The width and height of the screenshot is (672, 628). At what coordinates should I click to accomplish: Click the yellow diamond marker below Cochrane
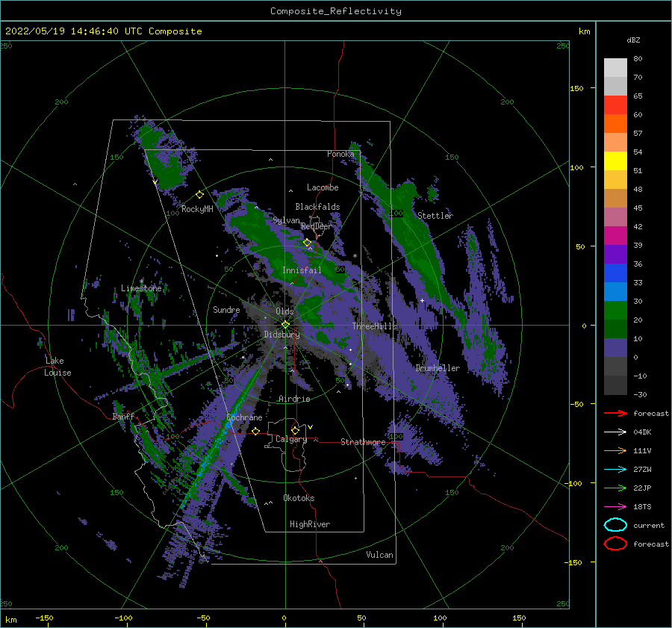[256, 431]
